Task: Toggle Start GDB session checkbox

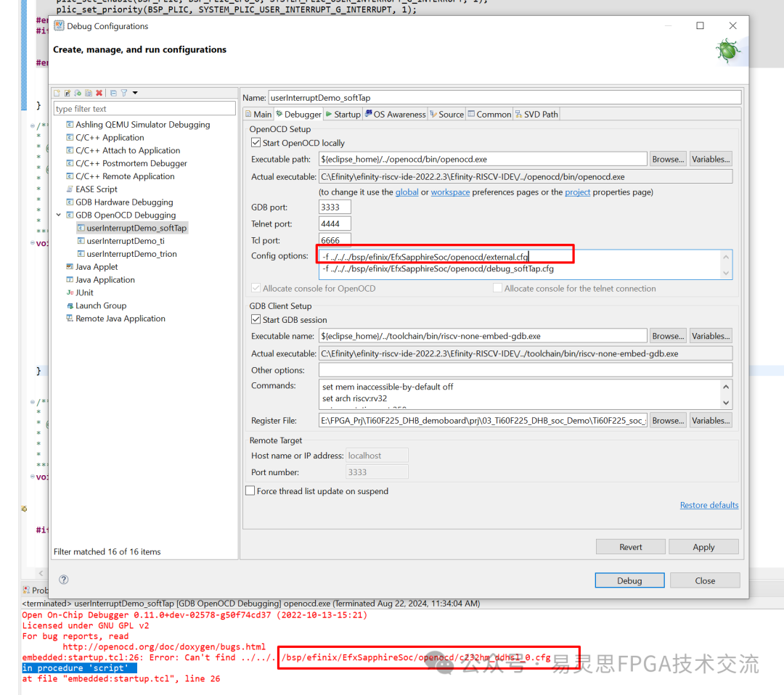Action: 256,320
